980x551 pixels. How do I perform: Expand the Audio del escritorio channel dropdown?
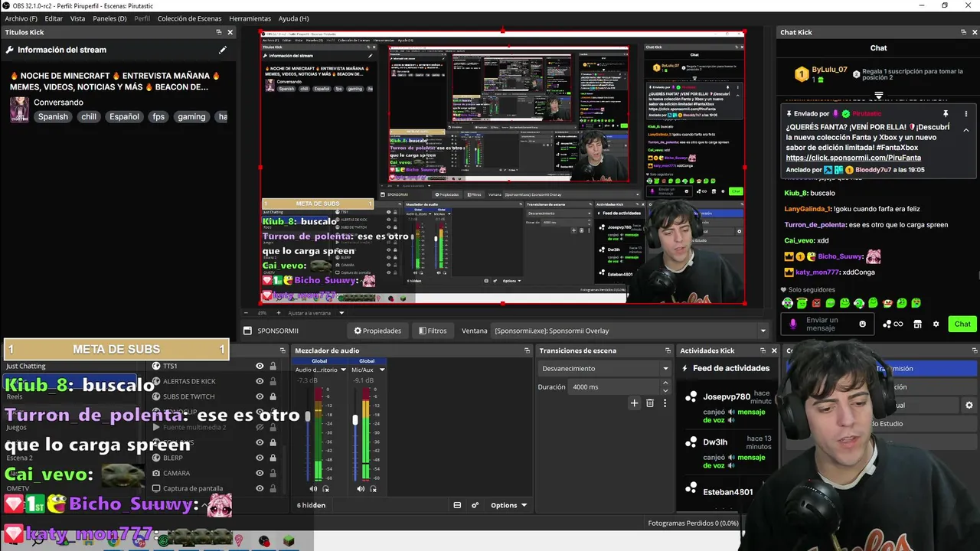pos(344,370)
